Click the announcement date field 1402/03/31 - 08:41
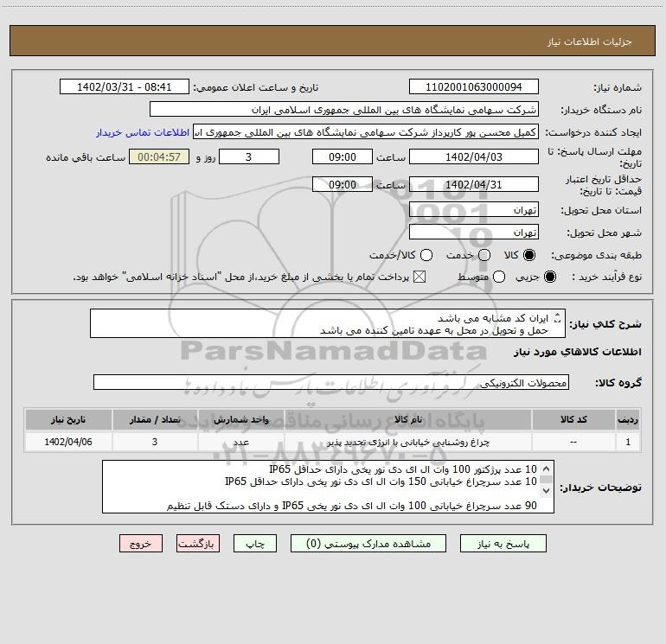The height and width of the screenshot is (644, 666). point(124,86)
